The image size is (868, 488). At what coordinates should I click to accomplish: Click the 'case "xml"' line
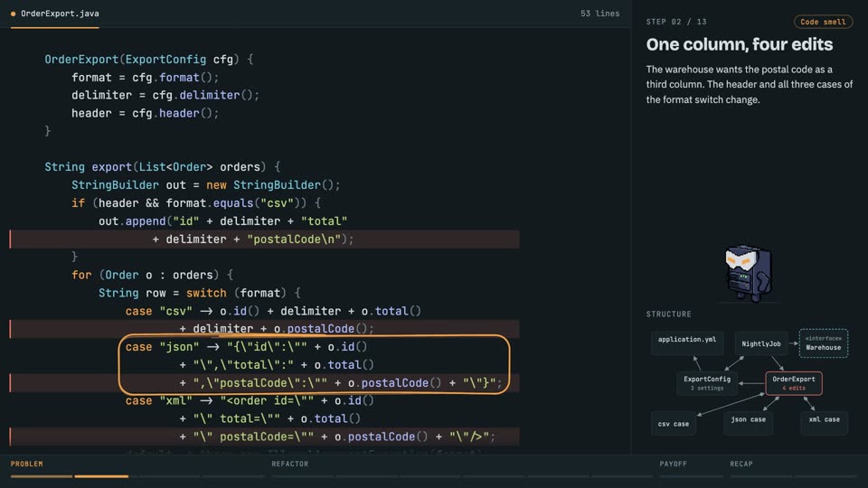(250, 400)
